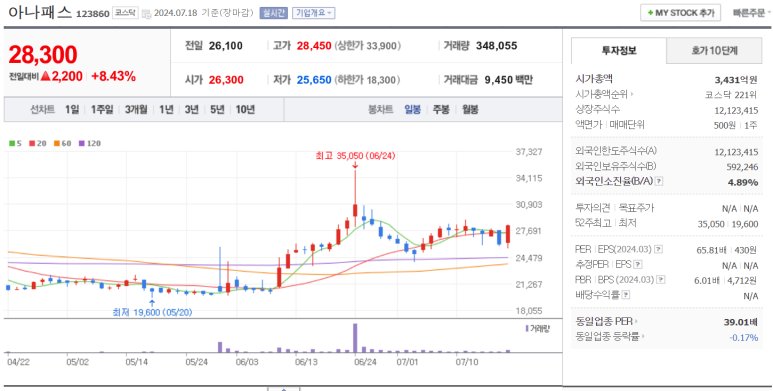Show the 3개월 line chart
The width and height of the screenshot is (773, 391).
click(136, 109)
